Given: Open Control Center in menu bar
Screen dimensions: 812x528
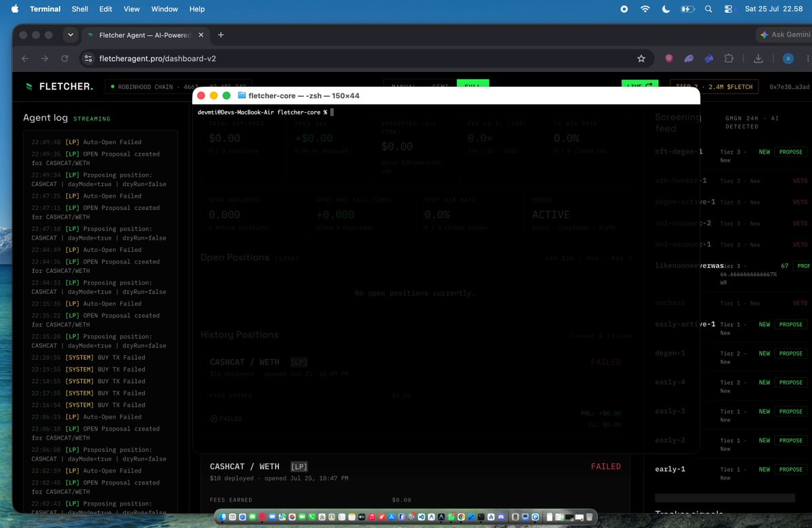Looking at the screenshot, I should [728, 9].
